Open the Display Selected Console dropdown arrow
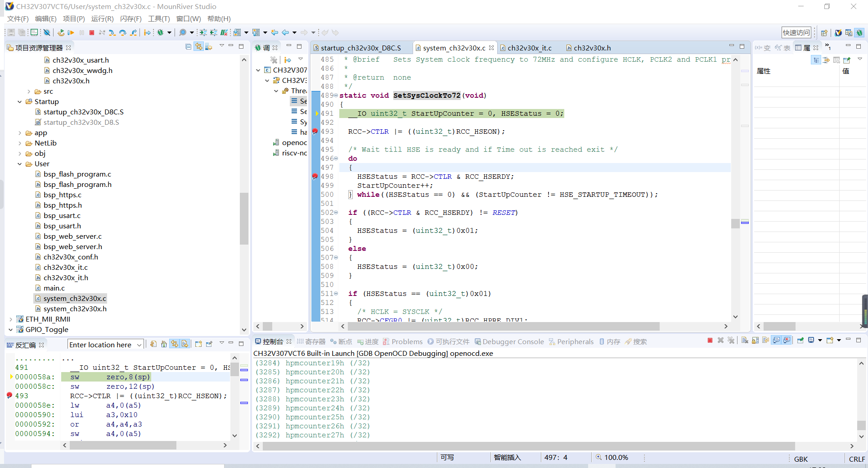Viewport: 868px width, 468px height. (820, 341)
